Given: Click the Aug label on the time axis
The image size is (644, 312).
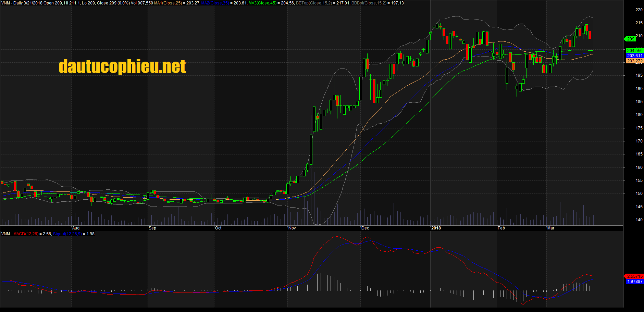Looking at the screenshot, I should coord(76,228).
